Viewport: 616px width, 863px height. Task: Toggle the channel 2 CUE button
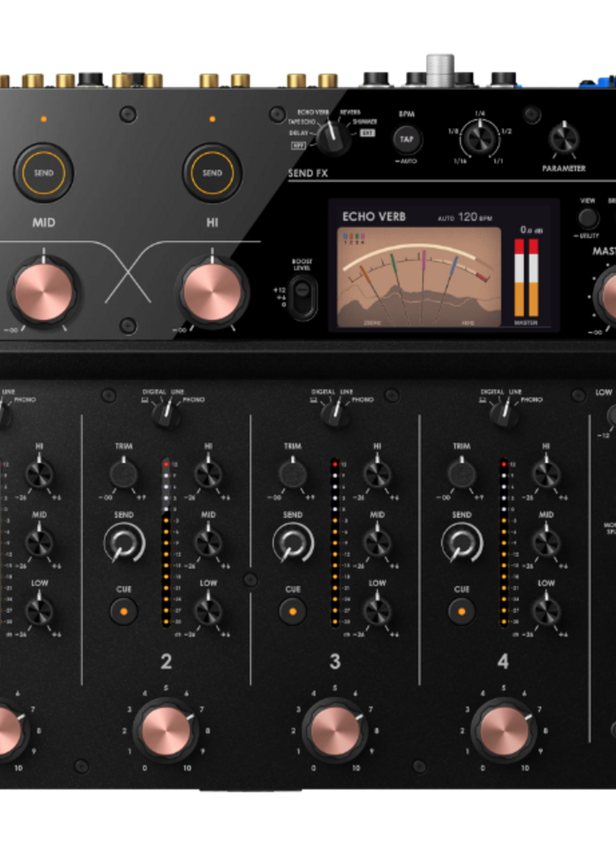[124, 612]
